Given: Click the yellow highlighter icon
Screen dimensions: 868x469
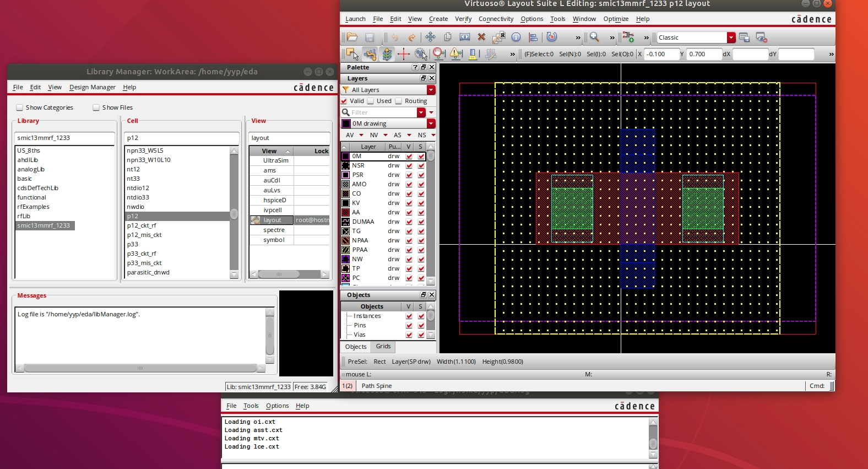Looking at the screenshot, I should (473, 53).
